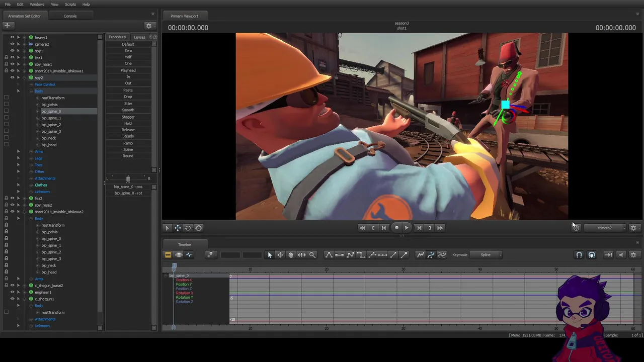The width and height of the screenshot is (644, 362).
Task: Switch to the Motion Editor mode
Action: click(x=179, y=255)
